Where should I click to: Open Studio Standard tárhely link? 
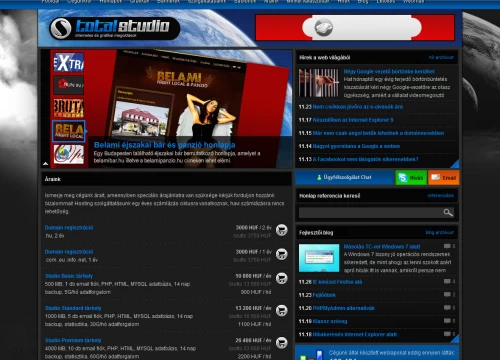click(73, 308)
